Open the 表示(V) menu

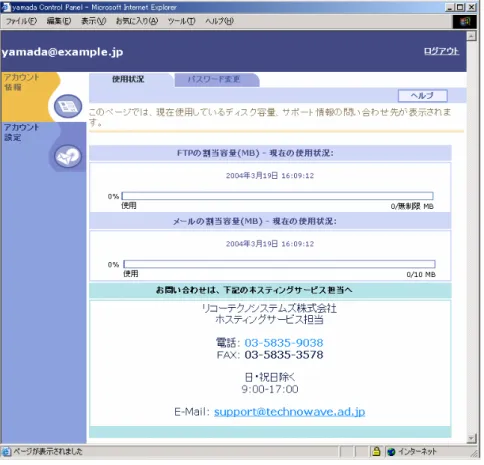click(93, 21)
